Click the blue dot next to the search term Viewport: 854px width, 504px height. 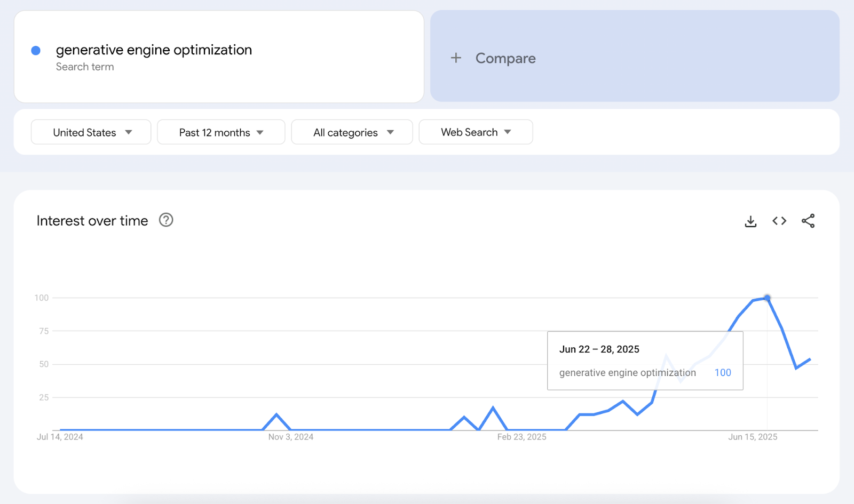click(35, 50)
